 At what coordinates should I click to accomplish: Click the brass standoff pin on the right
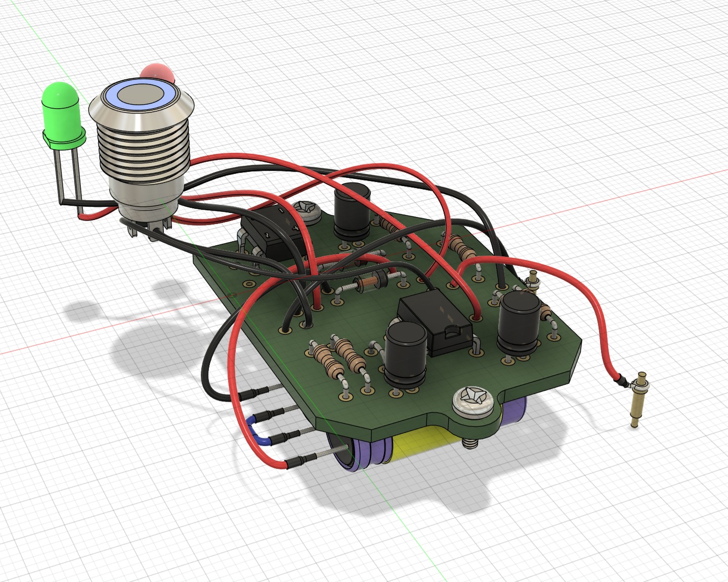pos(639,399)
